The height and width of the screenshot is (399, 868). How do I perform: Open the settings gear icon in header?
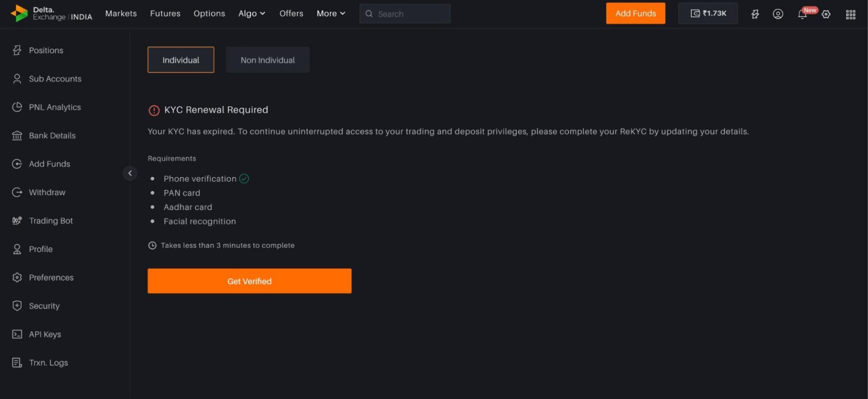(826, 14)
